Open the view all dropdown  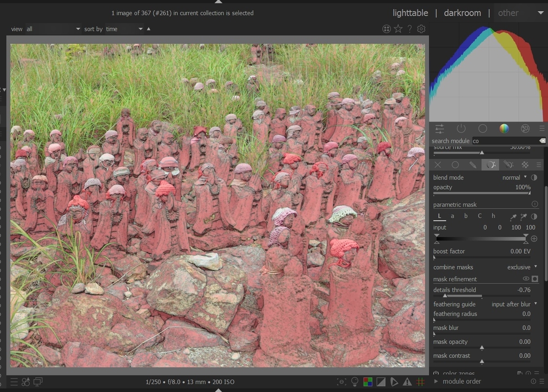coord(53,29)
